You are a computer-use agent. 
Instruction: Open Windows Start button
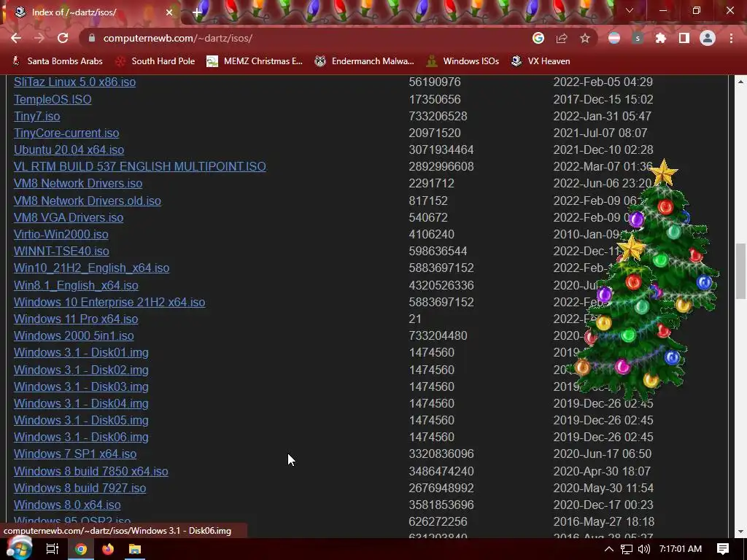tap(19, 548)
